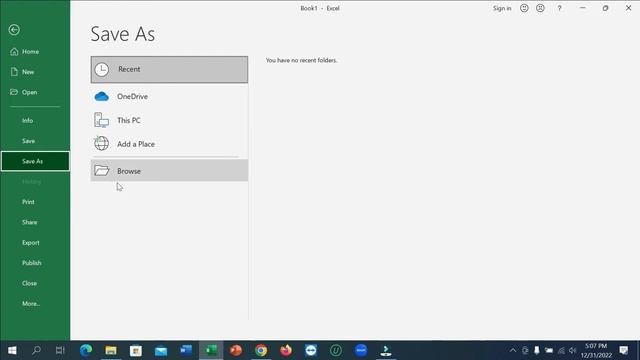Select This PC save location
Screen dimensions: 640x360
click(169, 120)
